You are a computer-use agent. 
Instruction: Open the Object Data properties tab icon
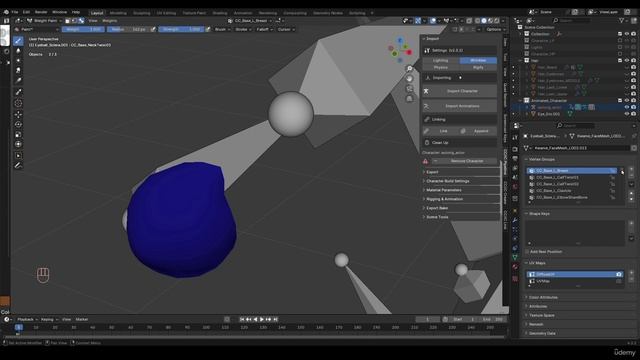click(515, 257)
